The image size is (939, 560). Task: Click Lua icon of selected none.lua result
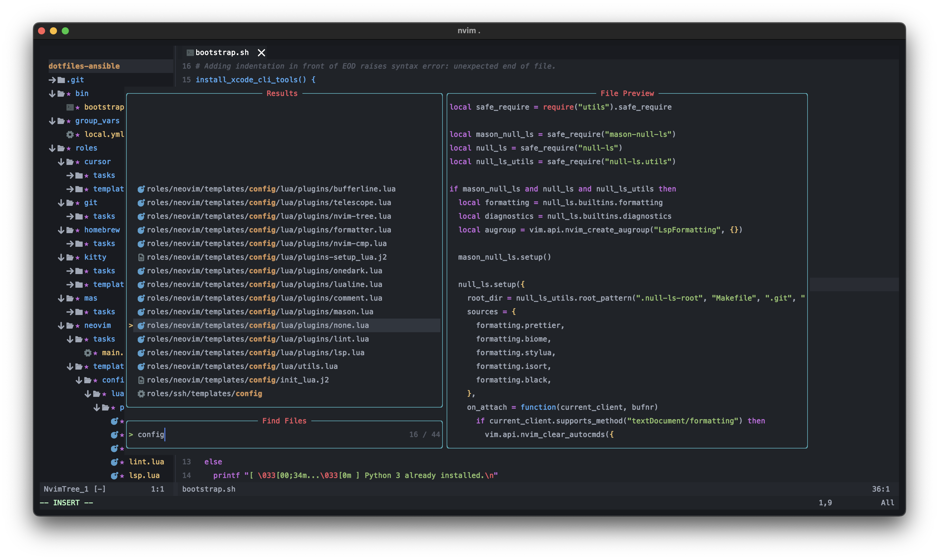tap(141, 325)
